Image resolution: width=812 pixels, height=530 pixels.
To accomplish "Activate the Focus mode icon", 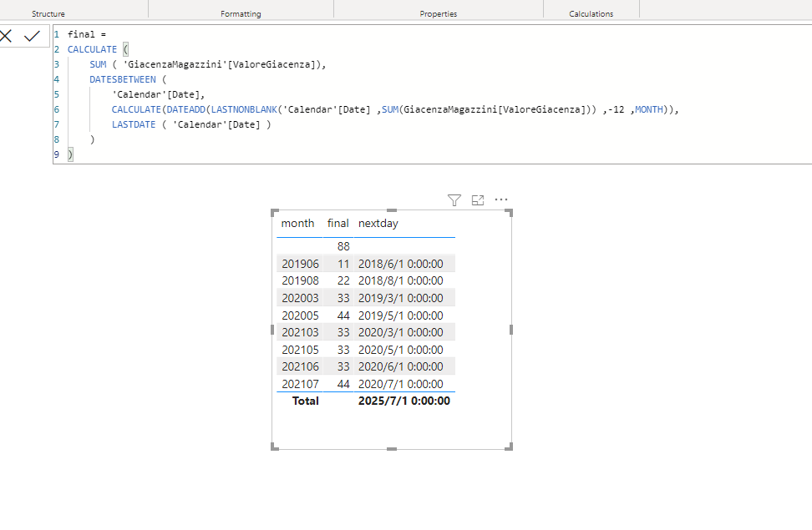I will click(478, 199).
